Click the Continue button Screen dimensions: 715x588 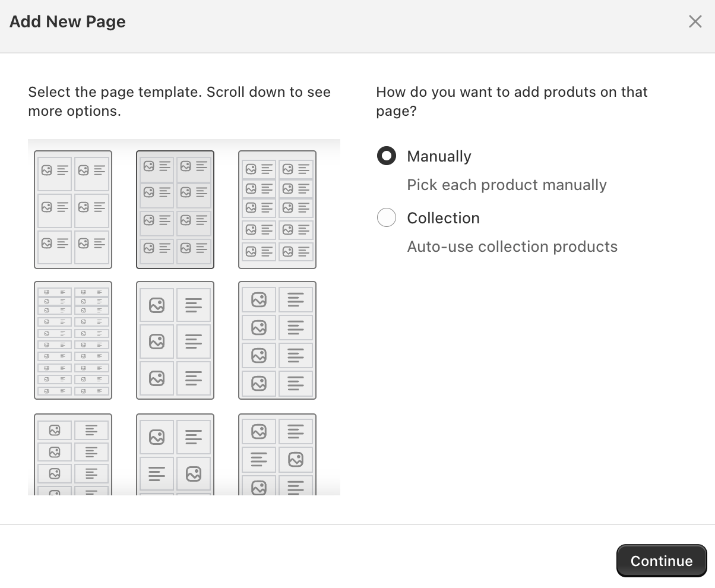661,560
